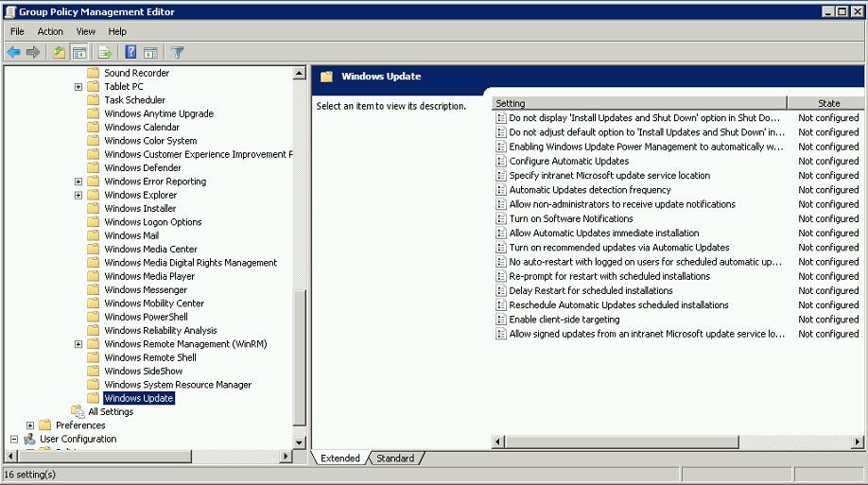868x485 pixels.
Task: Collapse the User Configuration node
Action: coord(14,439)
